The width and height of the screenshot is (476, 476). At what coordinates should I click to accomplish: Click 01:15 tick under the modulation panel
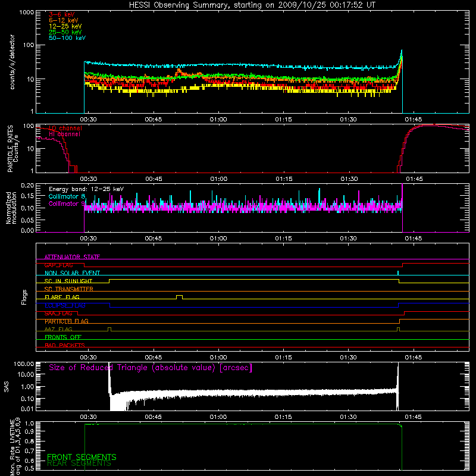point(284,239)
